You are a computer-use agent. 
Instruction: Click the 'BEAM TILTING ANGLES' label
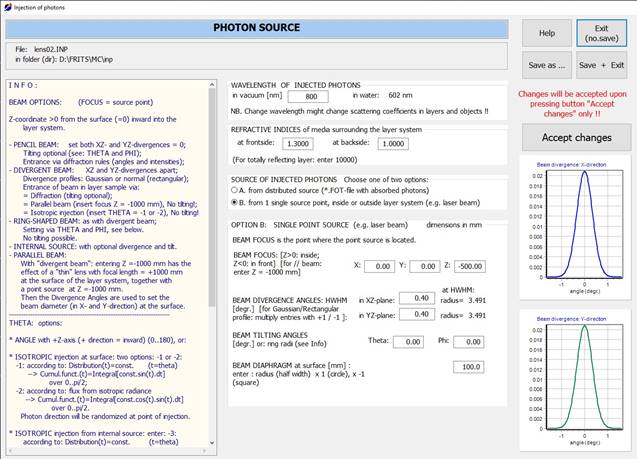pos(270,335)
